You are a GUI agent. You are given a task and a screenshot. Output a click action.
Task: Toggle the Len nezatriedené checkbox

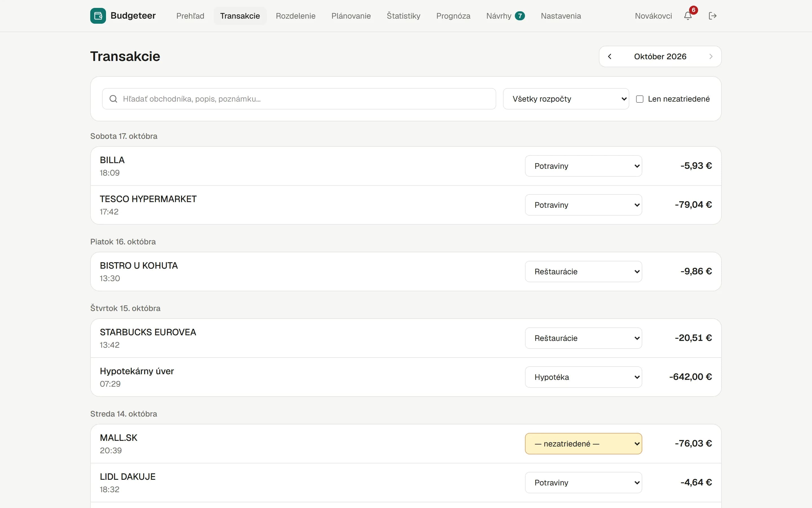click(x=640, y=99)
